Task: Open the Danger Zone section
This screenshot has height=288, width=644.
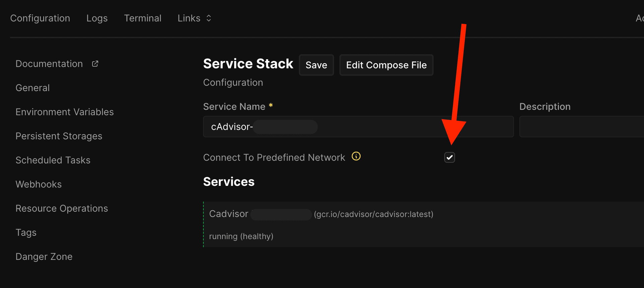Action: coord(44,257)
